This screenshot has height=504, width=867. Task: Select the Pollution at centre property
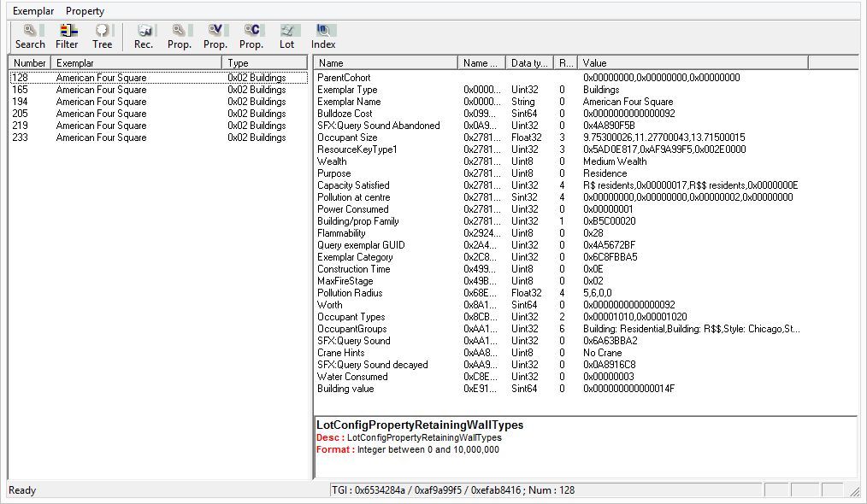point(353,197)
